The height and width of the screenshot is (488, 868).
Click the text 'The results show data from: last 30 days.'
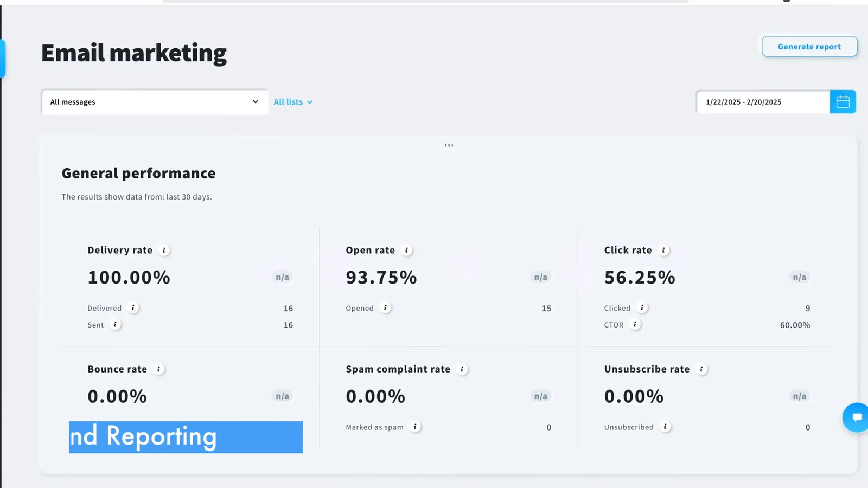pos(137,197)
